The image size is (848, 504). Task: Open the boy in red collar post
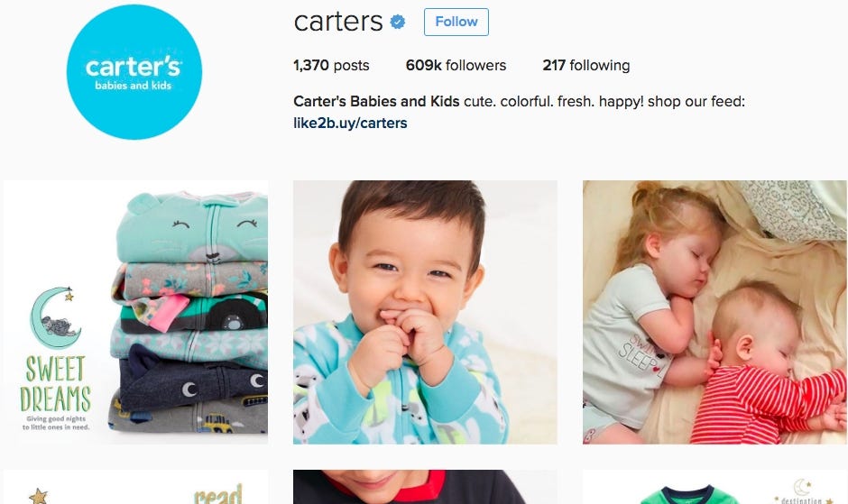(x=425, y=487)
